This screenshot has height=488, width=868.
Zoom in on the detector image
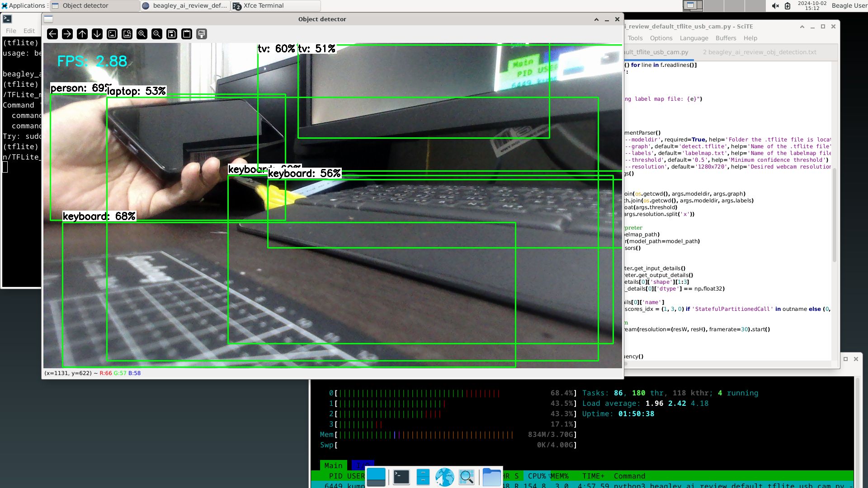point(142,34)
